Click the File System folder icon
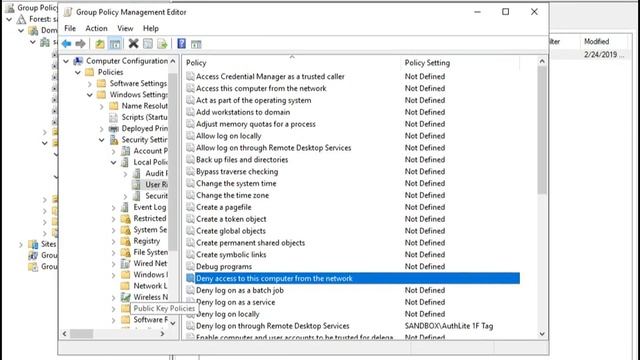Image resolution: width=640 pixels, height=360 pixels. click(126, 252)
